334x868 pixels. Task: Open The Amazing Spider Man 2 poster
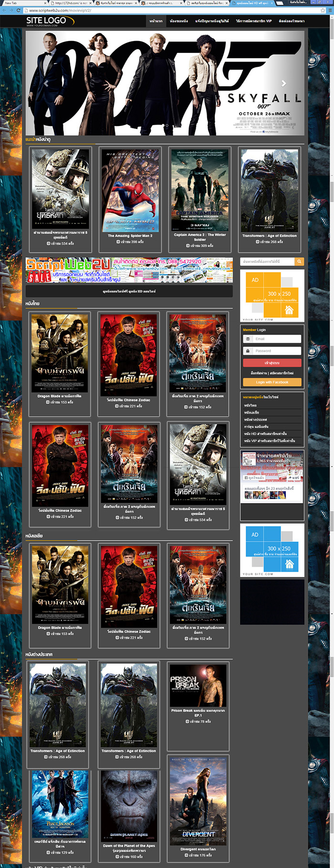[130, 190]
